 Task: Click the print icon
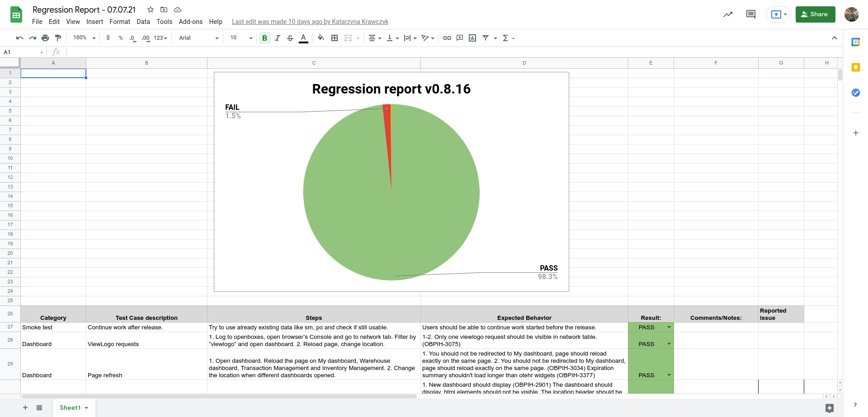[45, 38]
